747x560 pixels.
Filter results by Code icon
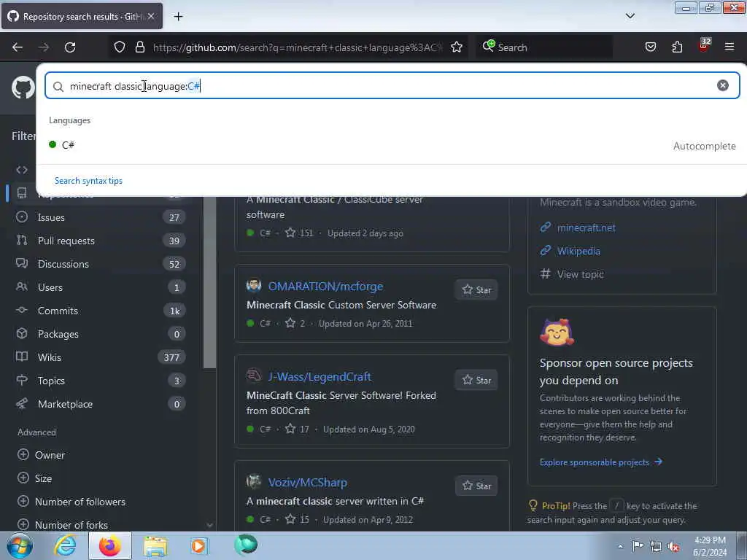[21, 170]
